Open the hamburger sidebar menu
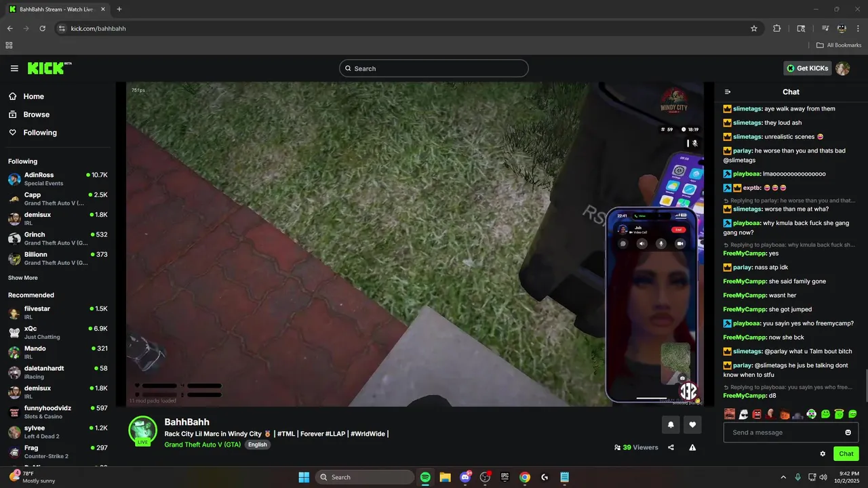Screen dimensions: 868x488 coord(14,68)
